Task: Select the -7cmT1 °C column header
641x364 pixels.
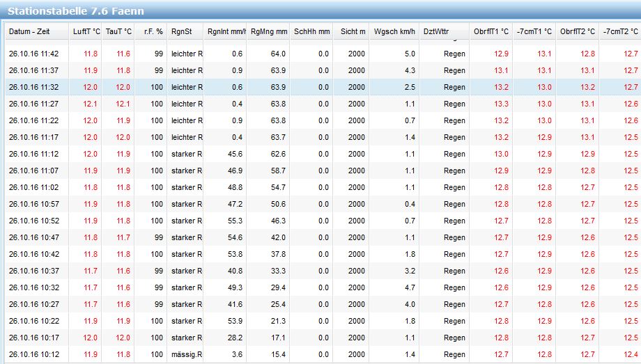Action: tap(534, 31)
